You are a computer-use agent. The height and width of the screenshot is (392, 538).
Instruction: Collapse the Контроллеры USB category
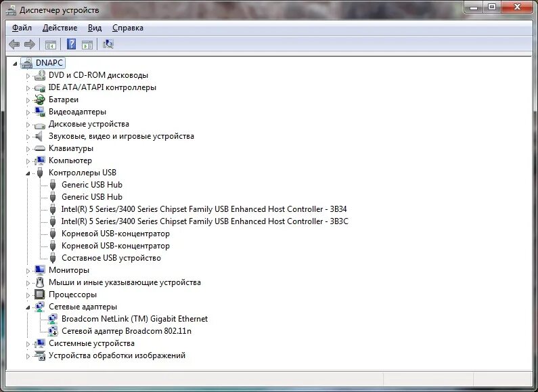(28, 173)
